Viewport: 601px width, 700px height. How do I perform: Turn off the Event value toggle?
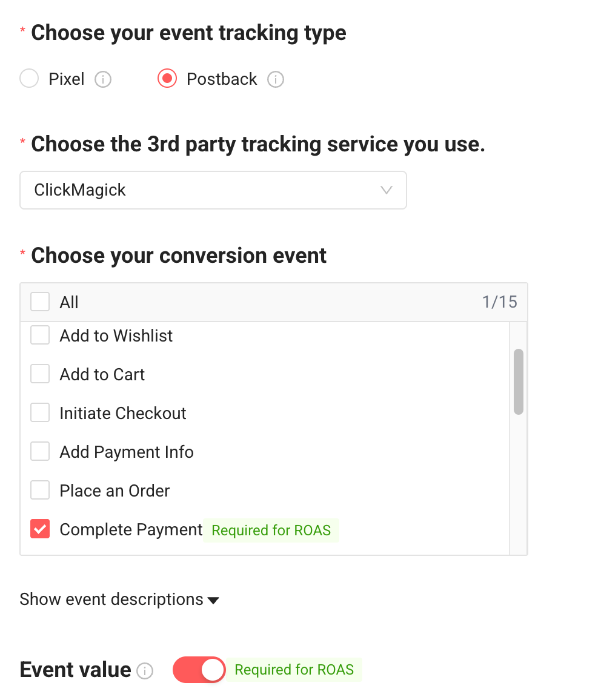point(199,670)
